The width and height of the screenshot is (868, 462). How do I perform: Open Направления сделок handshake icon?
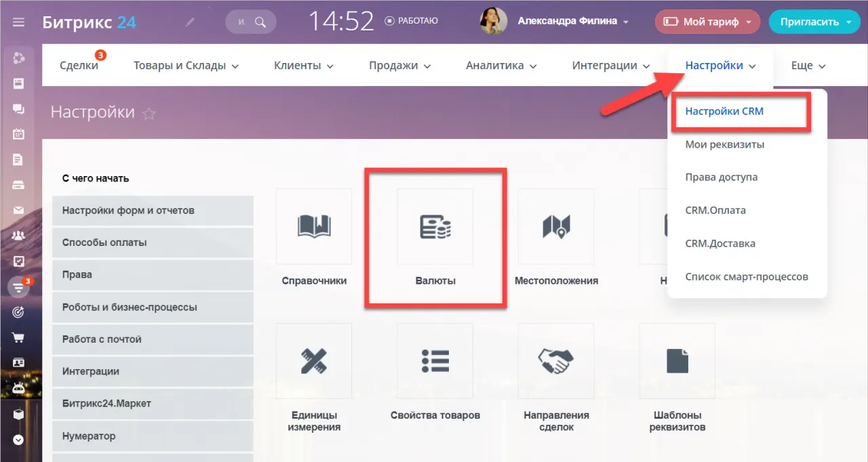click(556, 361)
